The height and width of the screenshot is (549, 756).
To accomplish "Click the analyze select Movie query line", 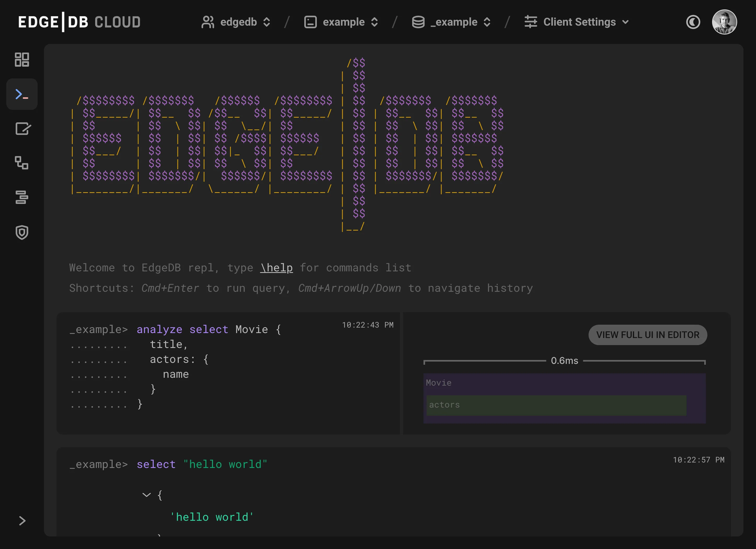I will pyautogui.click(x=209, y=329).
